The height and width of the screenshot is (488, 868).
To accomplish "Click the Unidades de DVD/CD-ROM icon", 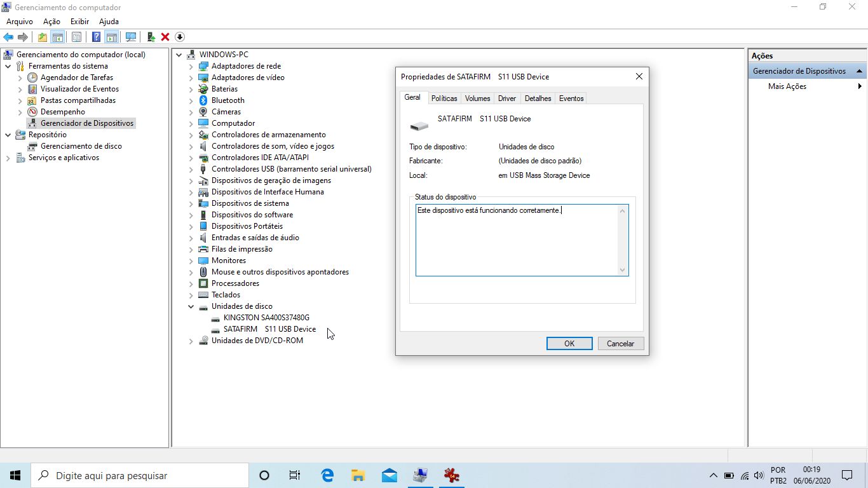I will (203, 341).
